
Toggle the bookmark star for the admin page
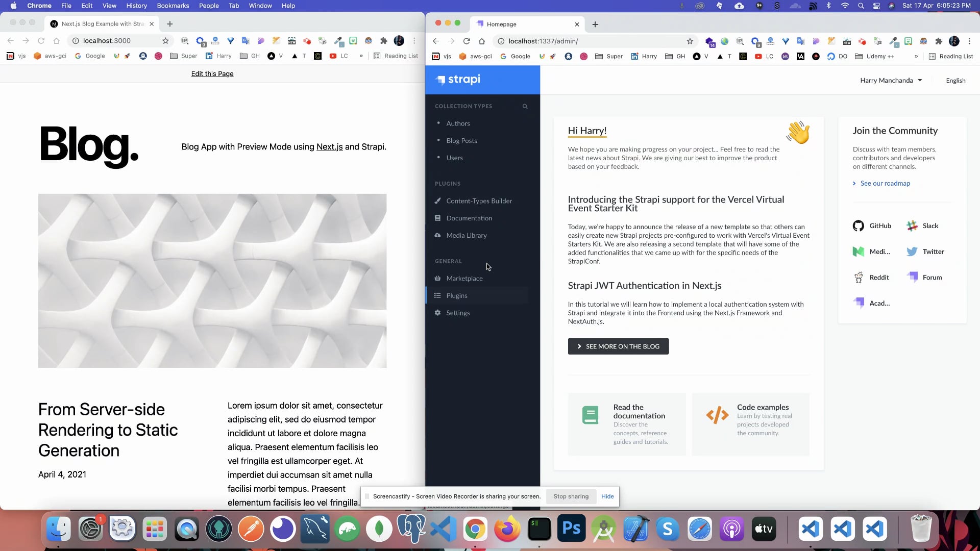point(690,41)
